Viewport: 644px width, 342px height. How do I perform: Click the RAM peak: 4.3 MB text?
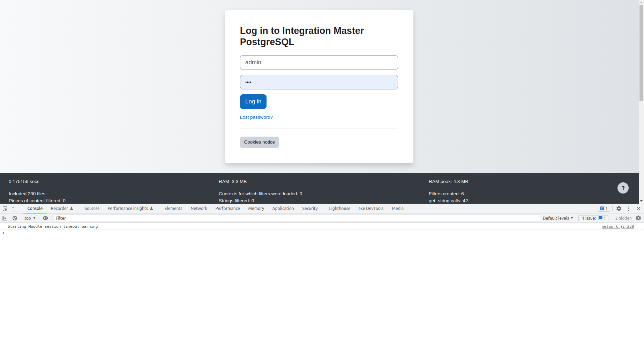(448, 182)
